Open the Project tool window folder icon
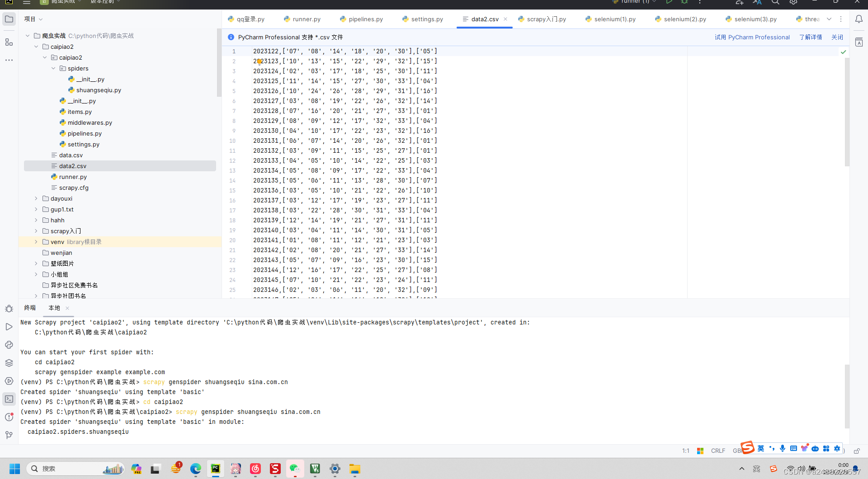Viewport: 868px width, 479px height. click(9, 19)
